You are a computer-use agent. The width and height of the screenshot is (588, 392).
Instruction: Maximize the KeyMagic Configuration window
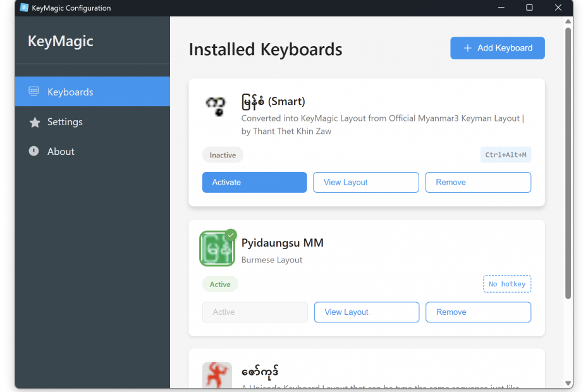(x=529, y=8)
